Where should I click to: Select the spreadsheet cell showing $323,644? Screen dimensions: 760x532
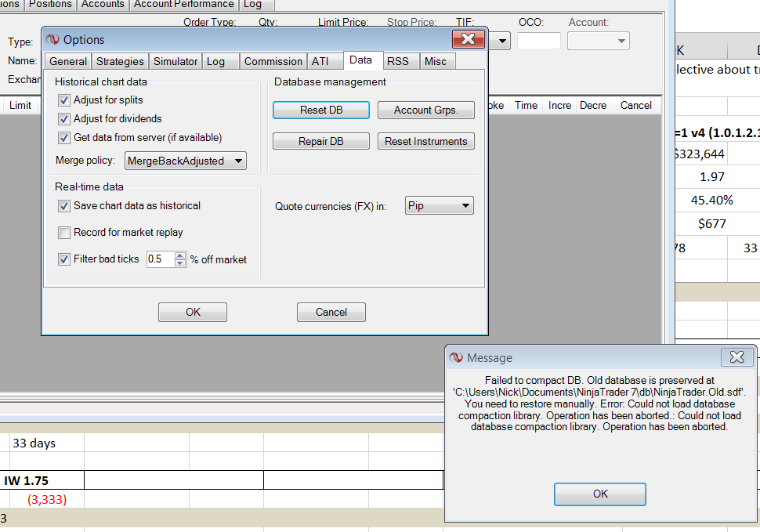701,154
